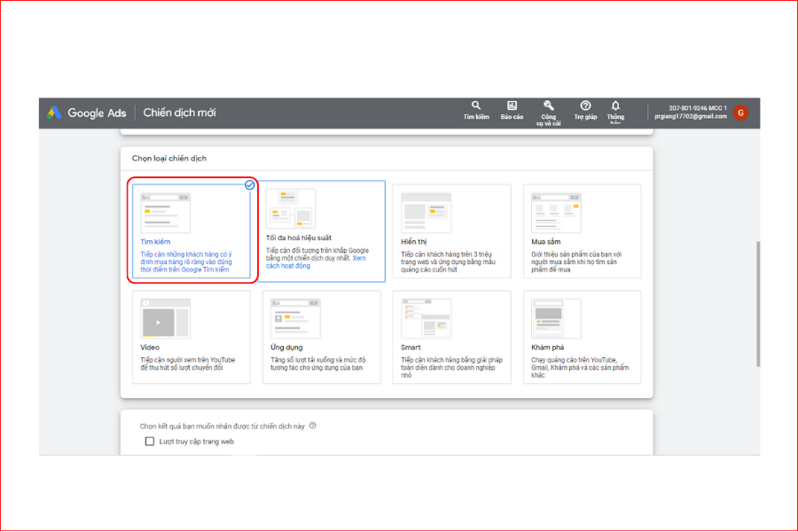
Task: Click the Video card thumbnail illustration
Action: coord(166,318)
